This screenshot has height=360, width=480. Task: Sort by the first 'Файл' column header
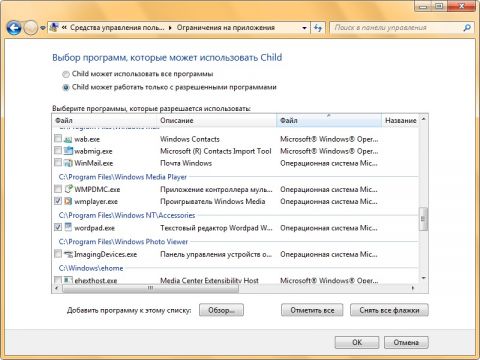click(105, 120)
